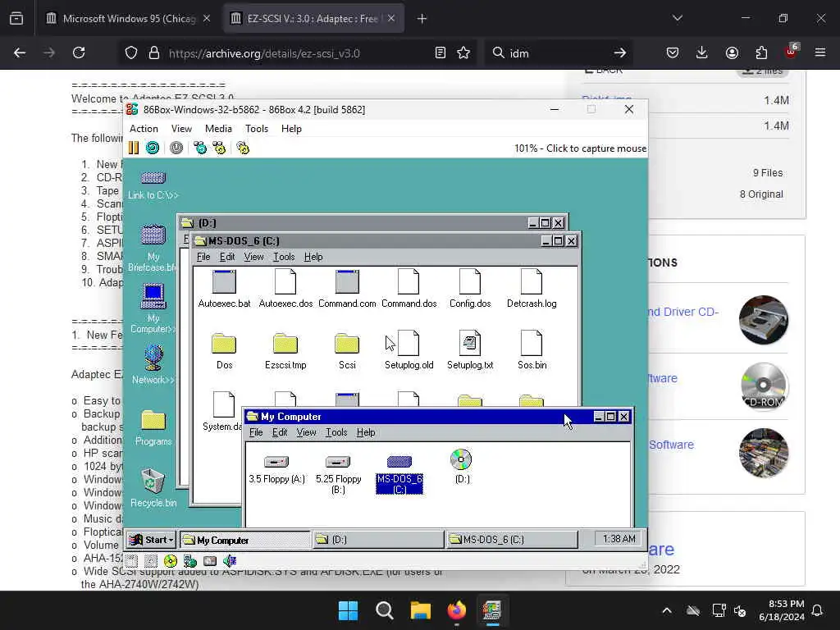840x630 pixels.
Task: Select the (D:) CD-ROM drive icon
Action: point(461,467)
